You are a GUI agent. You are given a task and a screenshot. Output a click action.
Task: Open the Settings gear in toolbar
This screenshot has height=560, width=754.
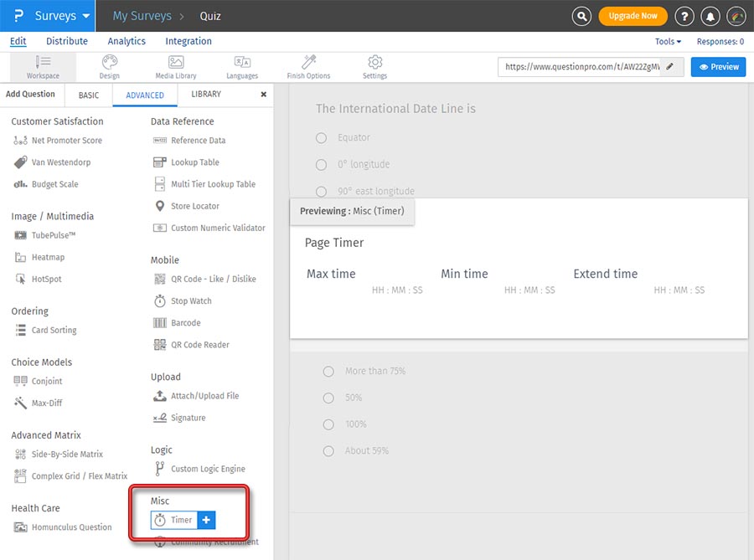tap(374, 67)
